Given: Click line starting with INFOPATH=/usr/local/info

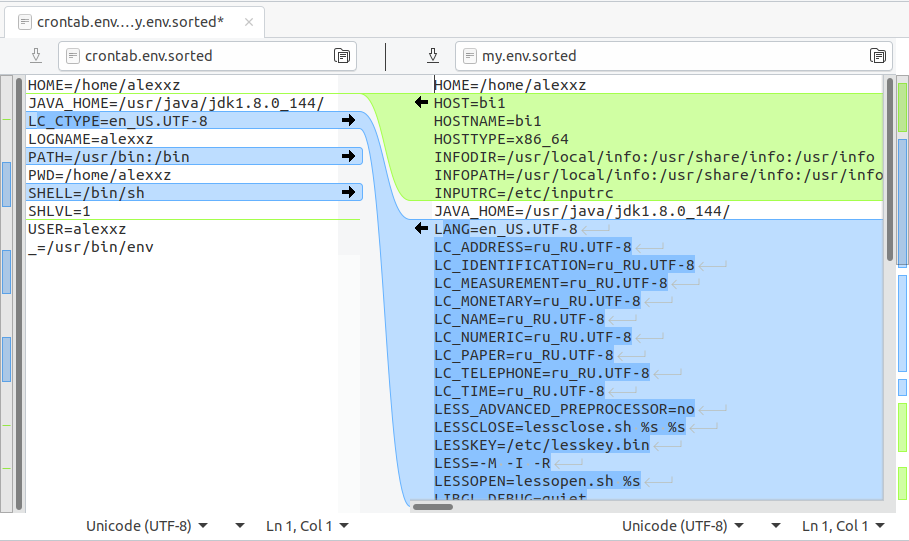Looking at the screenshot, I should click(658, 175).
